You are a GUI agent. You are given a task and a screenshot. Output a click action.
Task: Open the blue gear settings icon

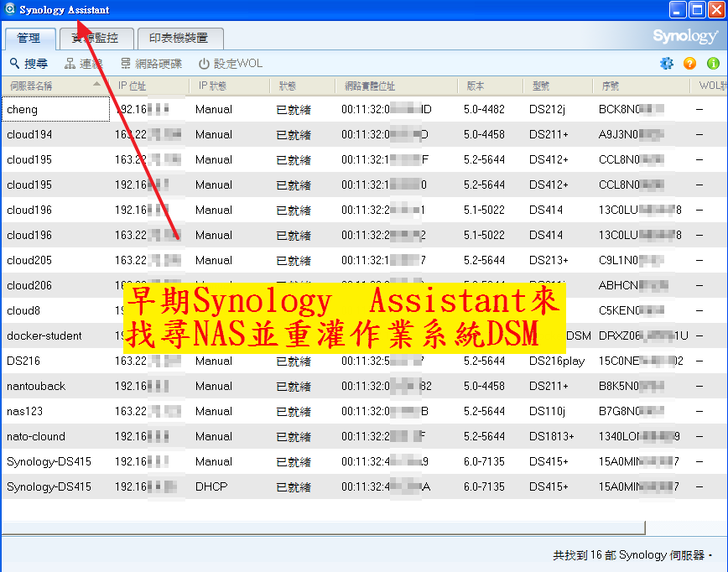667,63
